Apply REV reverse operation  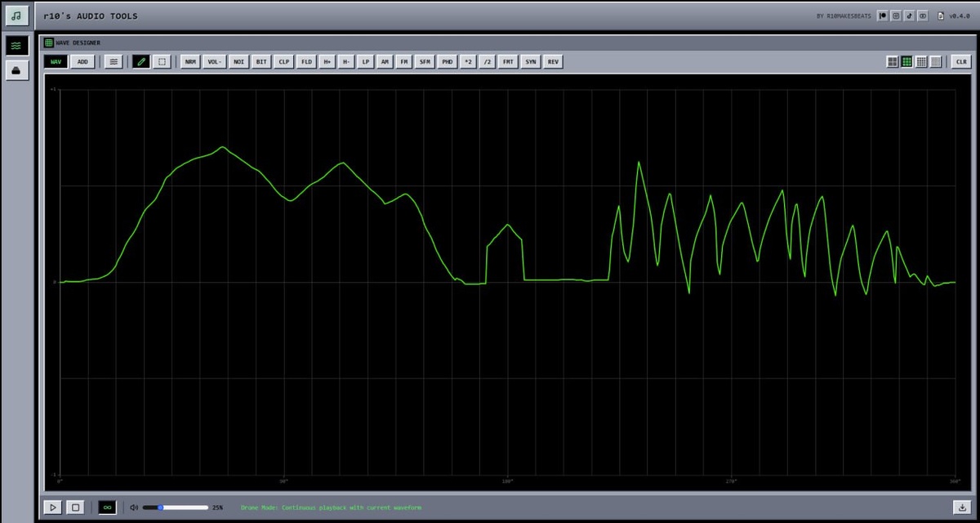554,61
